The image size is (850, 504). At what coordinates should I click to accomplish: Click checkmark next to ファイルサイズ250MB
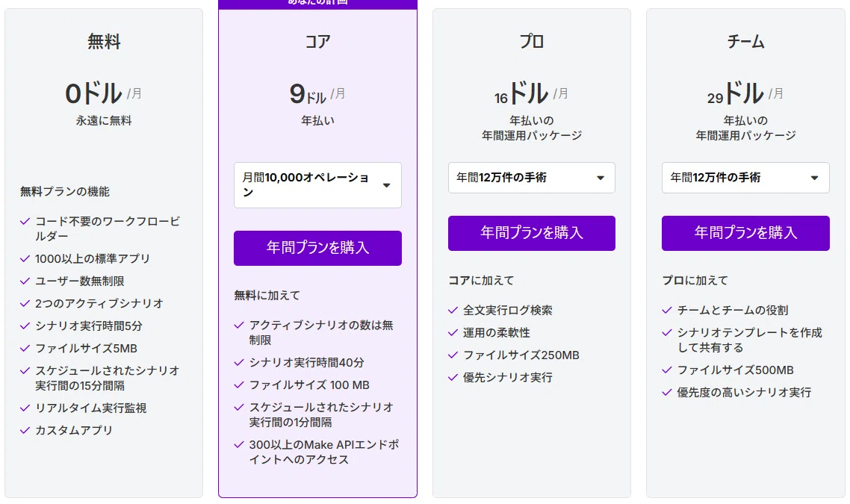[453, 355]
